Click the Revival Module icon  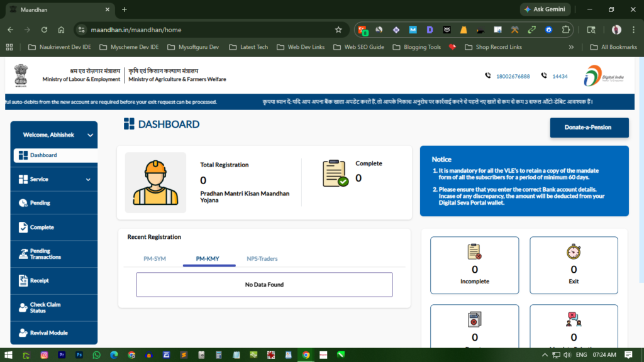[23, 332]
